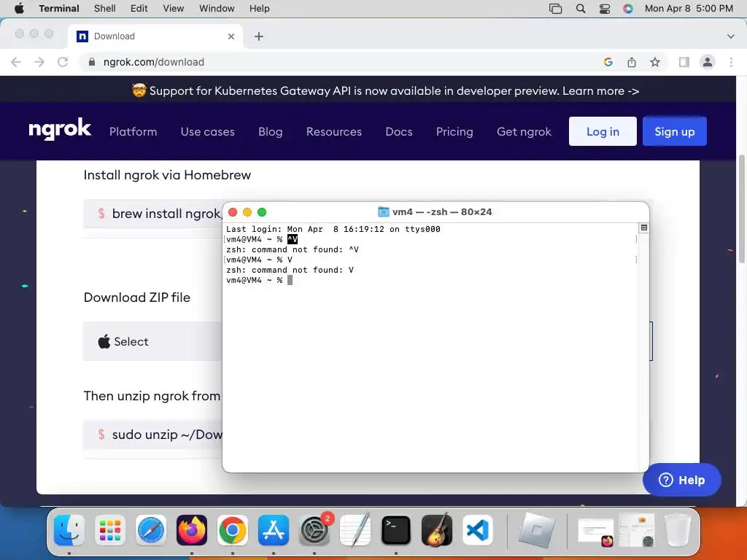The height and width of the screenshot is (560, 747).
Task: Bookmark this page with the star
Action: point(655,62)
